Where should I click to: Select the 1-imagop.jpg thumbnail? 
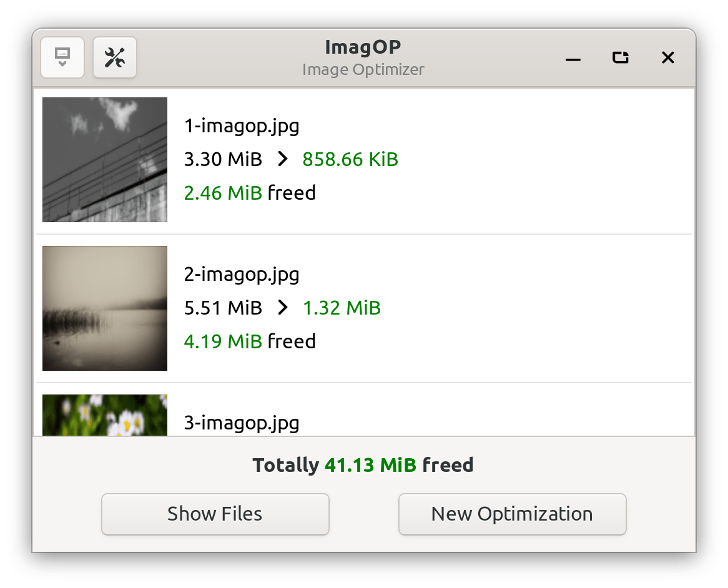tap(105, 160)
